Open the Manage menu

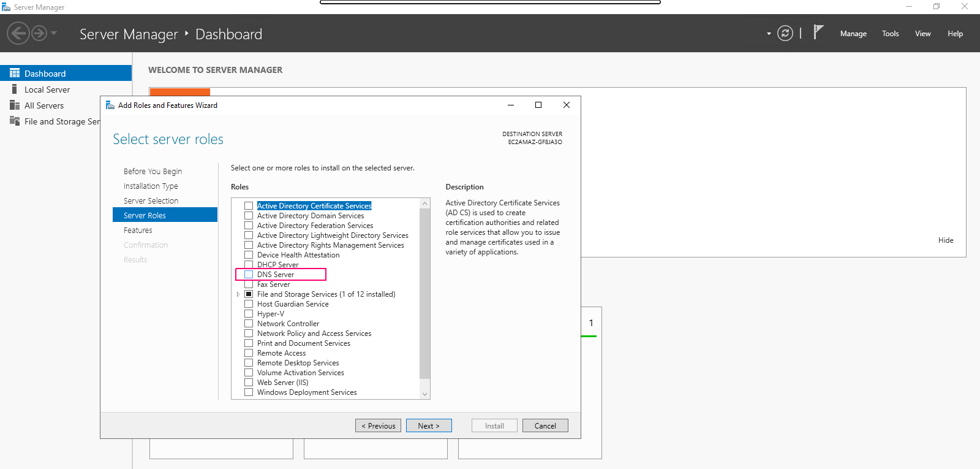click(x=853, y=34)
